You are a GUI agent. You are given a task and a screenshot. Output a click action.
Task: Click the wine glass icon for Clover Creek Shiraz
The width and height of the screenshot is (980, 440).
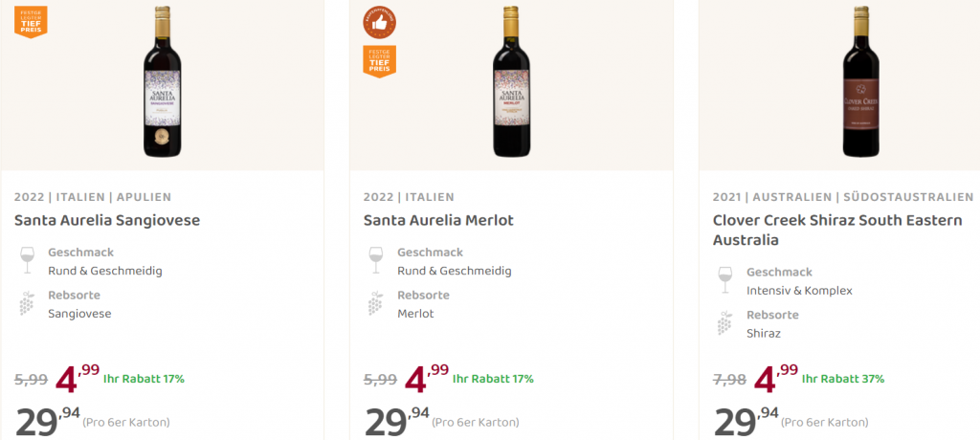click(725, 279)
